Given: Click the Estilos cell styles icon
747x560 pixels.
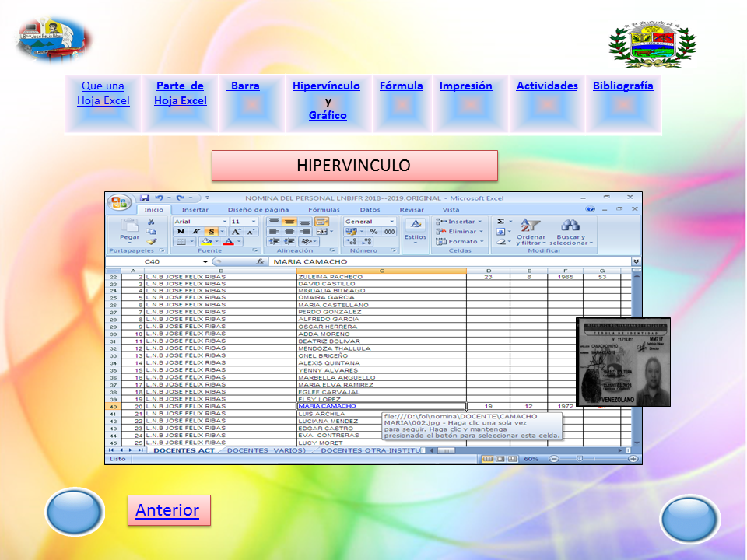Looking at the screenshot, I should click(416, 225).
